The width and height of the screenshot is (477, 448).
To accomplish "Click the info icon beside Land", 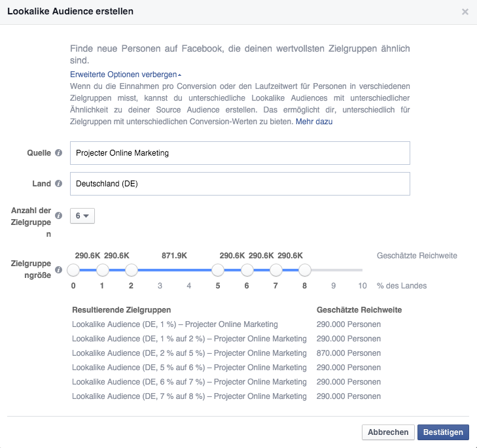I will coord(58,183).
